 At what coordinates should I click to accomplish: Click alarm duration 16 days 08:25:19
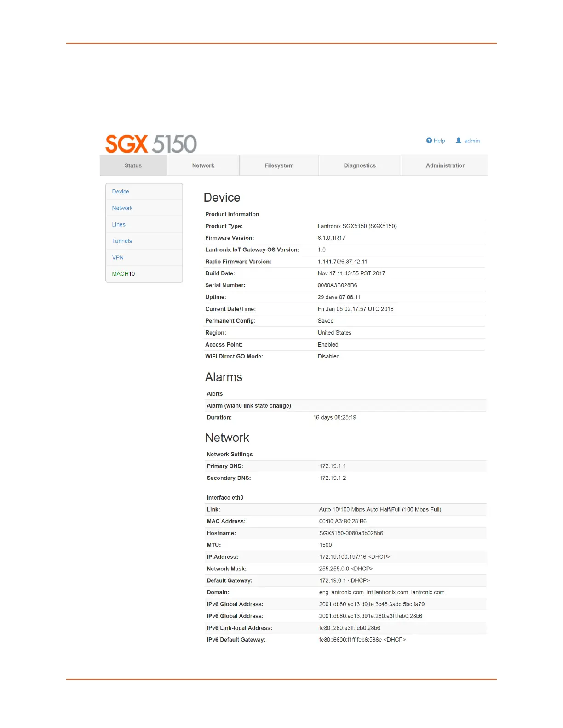tap(335, 418)
